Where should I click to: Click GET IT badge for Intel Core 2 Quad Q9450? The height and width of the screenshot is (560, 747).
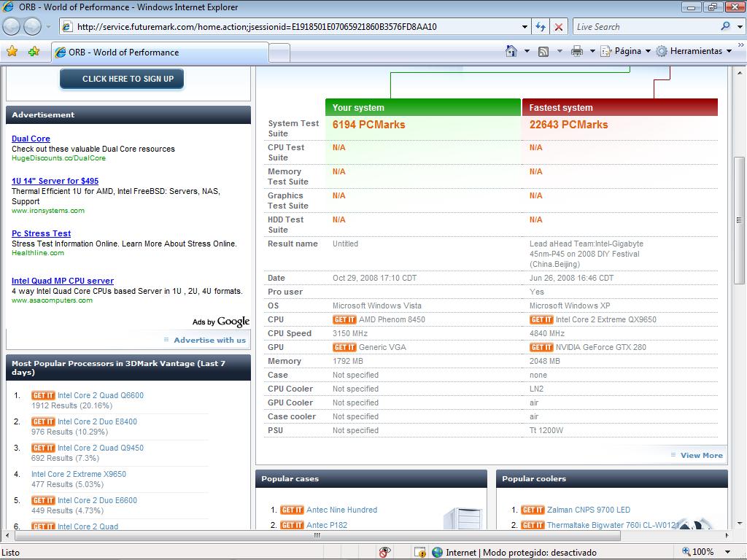[x=43, y=448]
